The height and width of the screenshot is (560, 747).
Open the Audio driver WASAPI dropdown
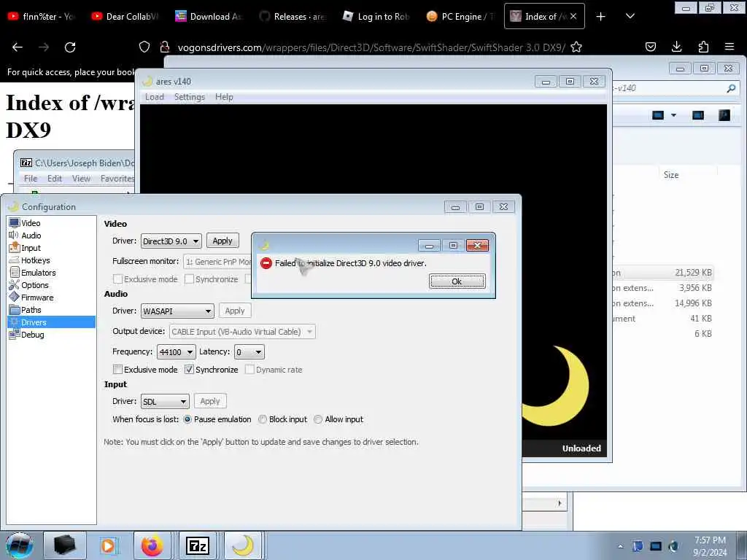177,311
